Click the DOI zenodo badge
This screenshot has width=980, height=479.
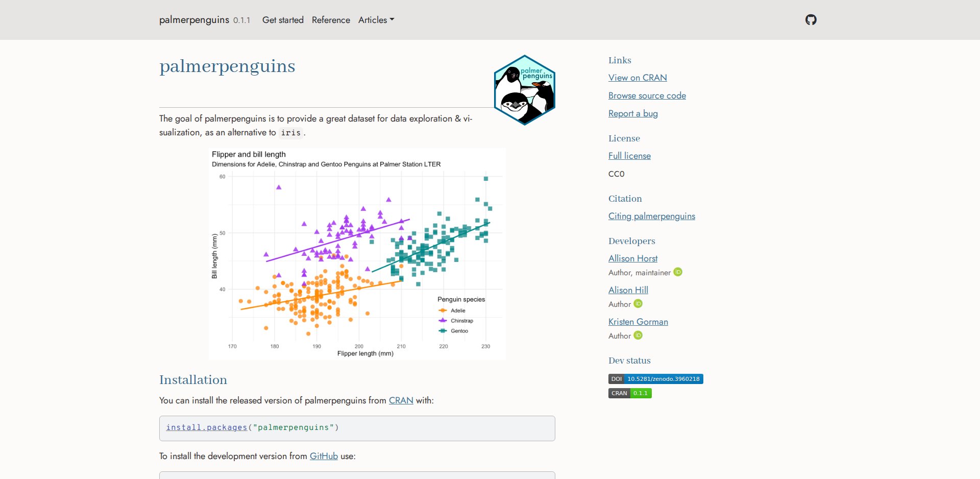click(656, 379)
